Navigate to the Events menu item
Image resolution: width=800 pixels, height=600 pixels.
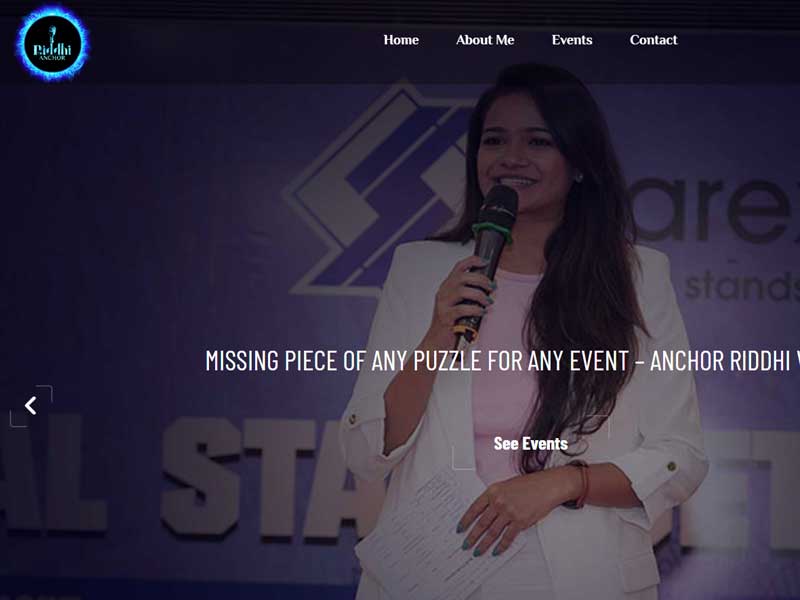click(572, 40)
